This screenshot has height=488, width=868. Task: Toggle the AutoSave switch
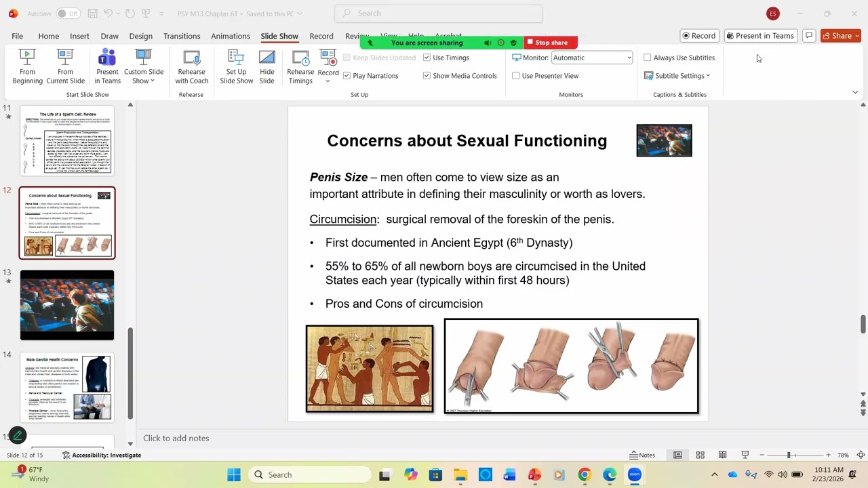pyautogui.click(x=68, y=14)
